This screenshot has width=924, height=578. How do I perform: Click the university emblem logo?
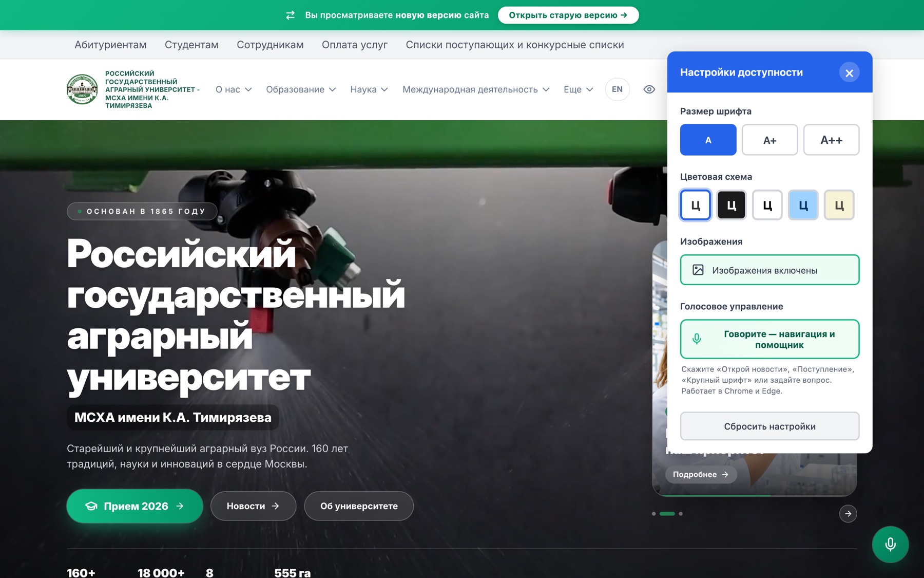(82, 89)
